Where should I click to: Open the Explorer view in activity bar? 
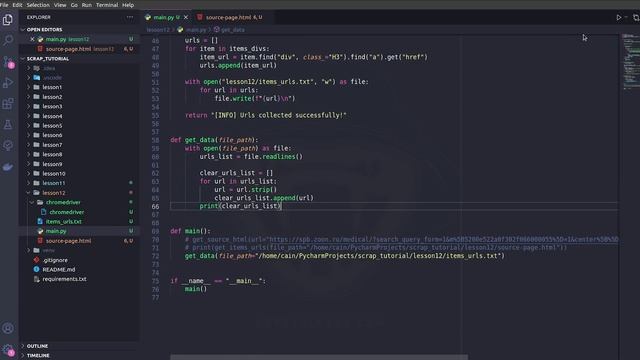tap(8, 19)
